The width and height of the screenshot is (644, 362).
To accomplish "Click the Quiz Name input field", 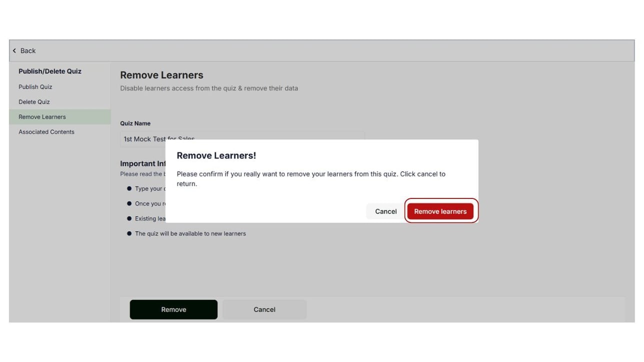I will click(x=242, y=139).
